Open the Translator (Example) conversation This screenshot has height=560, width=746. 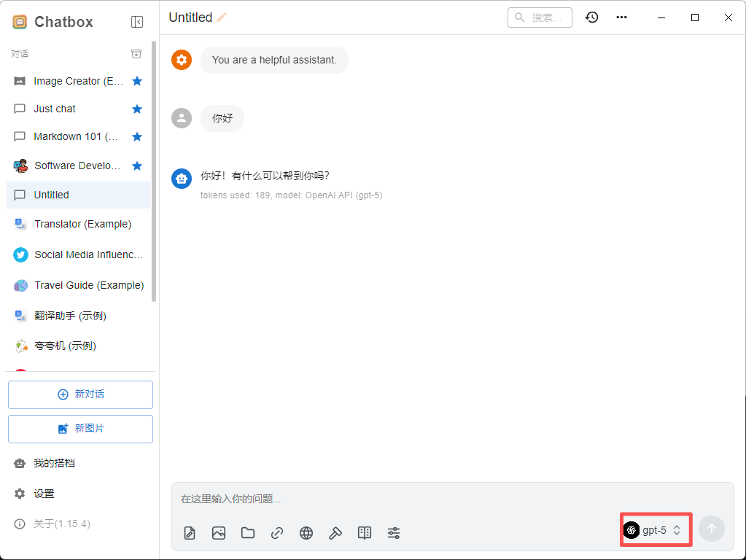[79, 224]
